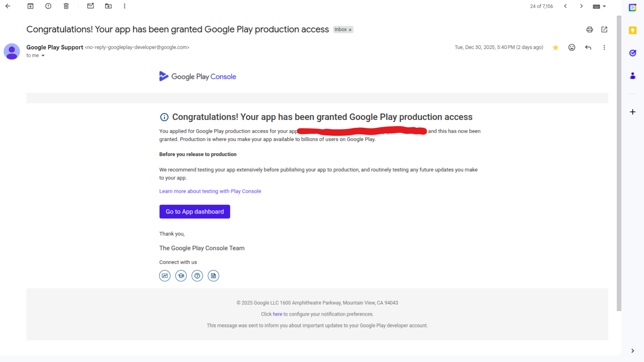Report this message as spam
The height and width of the screenshot is (362, 644).
click(48, 6)
